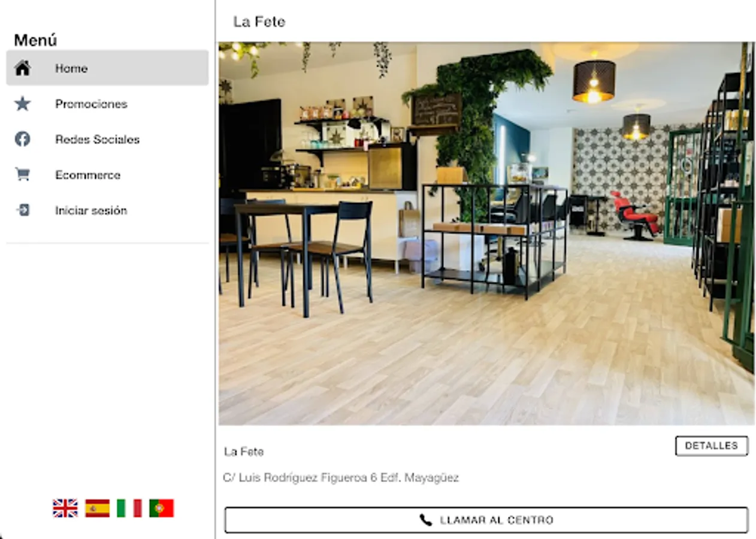Click the C/ Luis Rodríguez Figueroa address
The image size is (756, 539).
coord(341,478)
